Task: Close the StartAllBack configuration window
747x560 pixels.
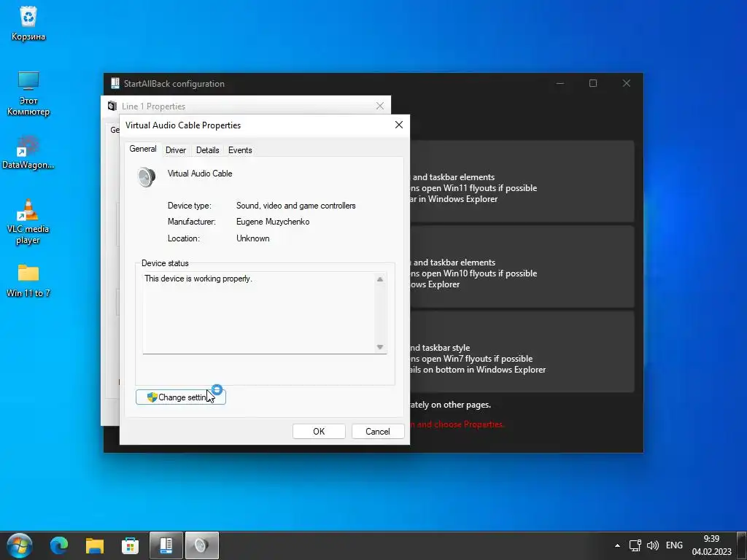Action: [x=627, y=83]
